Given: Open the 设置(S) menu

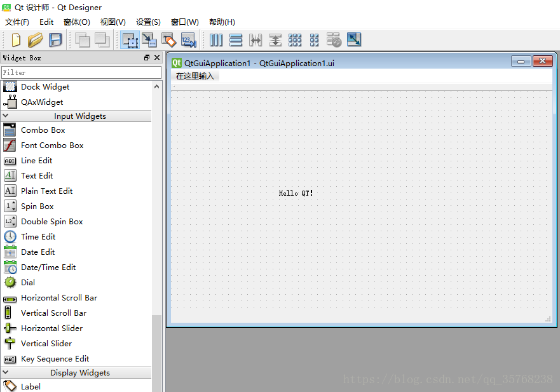Looking at the screenshot, I should click(x=148, y=22).
